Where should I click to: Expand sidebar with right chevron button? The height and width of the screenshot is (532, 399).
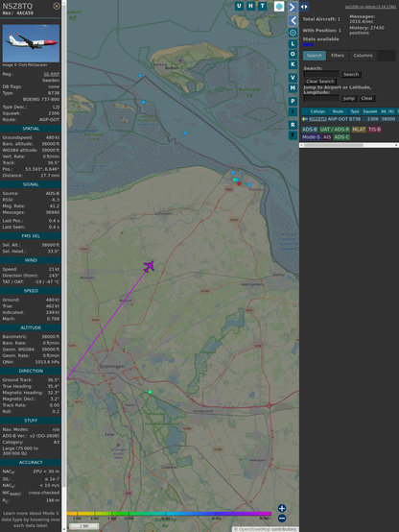point(293,7)
